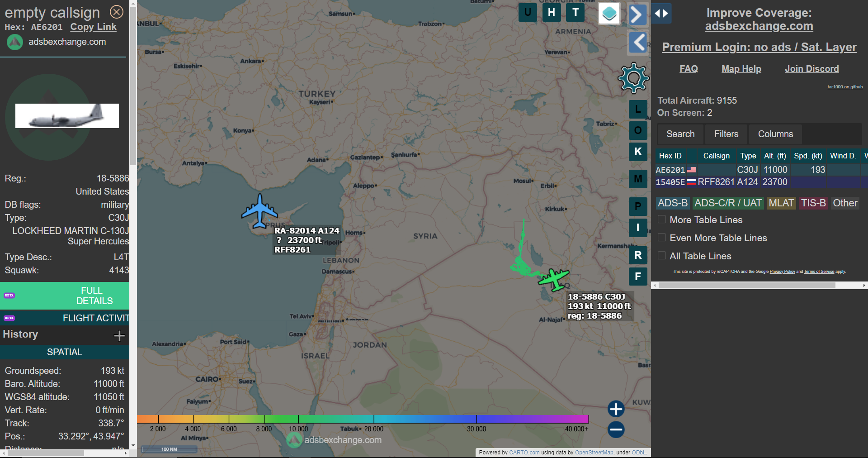Click the aircraft table horizontal scrollbar
The height and width of the screenshot is (458, 868).
coord(747,286)
